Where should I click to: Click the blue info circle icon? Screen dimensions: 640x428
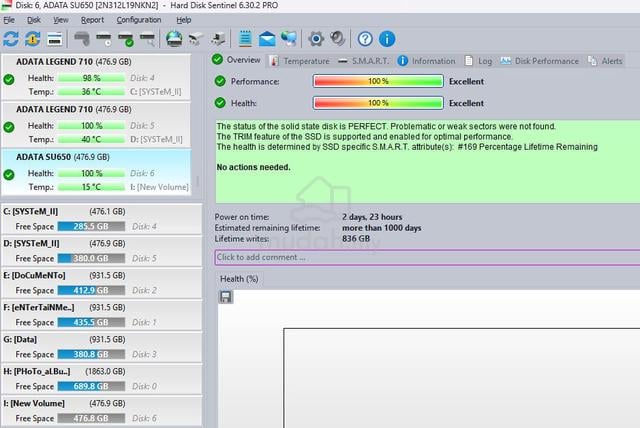click(387, 39)
